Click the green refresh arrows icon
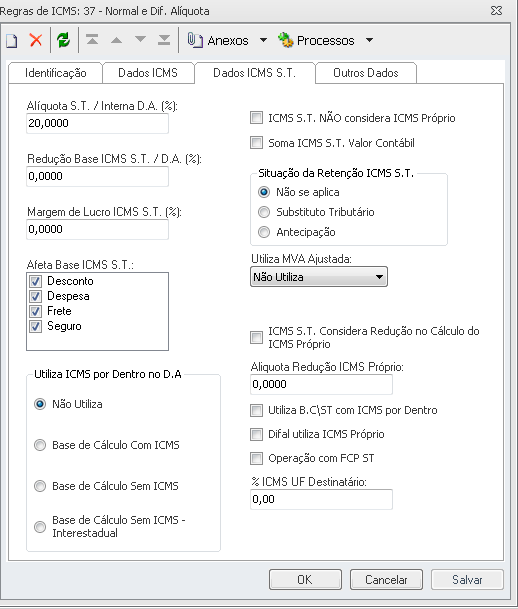The width and height of the screenshot is (518, 609). (63, 40)
